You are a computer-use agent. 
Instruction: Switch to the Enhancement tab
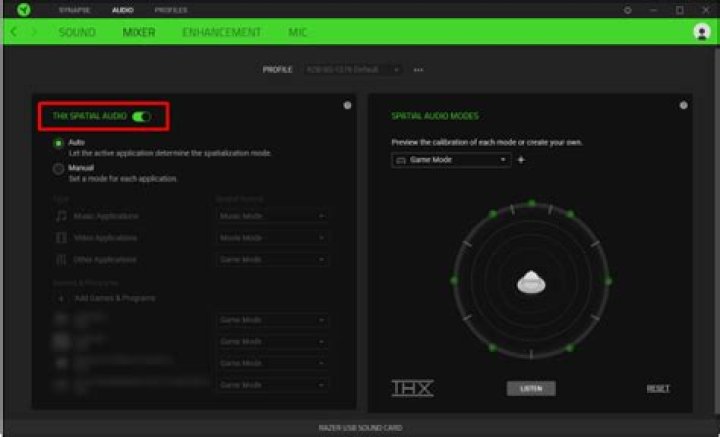pos(221,32)
